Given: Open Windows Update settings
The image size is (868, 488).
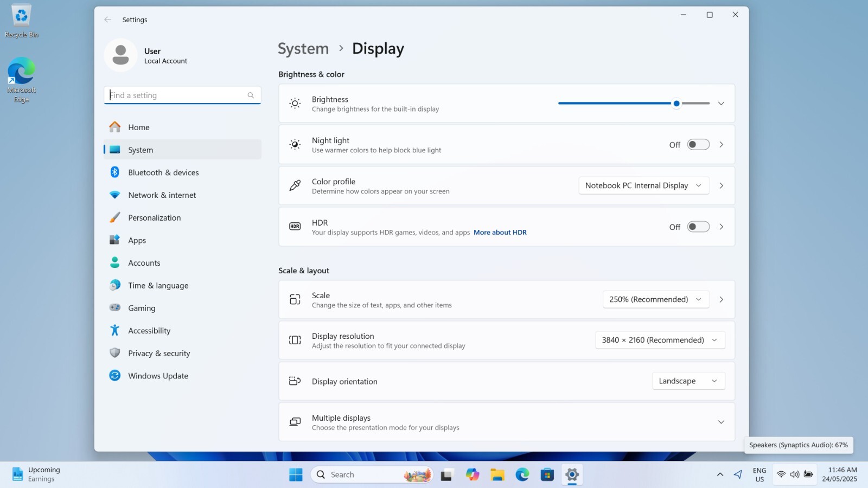Looking at the screenshot, I should coord(182,376).
